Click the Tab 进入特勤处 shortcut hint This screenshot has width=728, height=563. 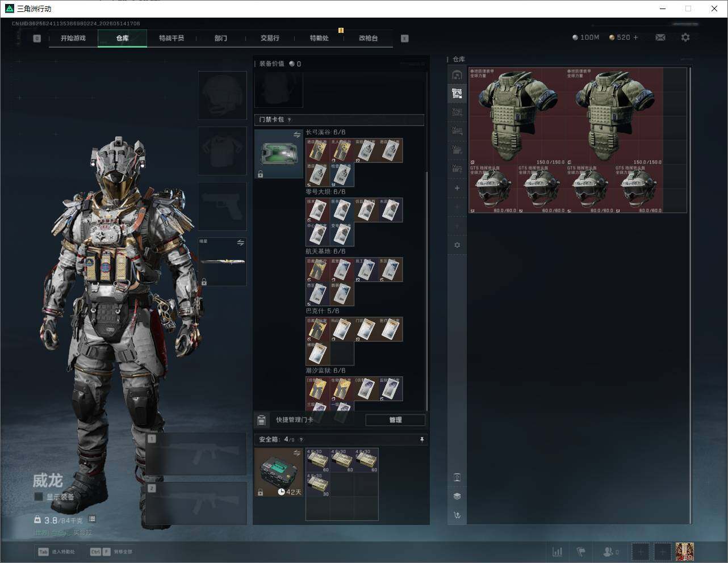56,552
